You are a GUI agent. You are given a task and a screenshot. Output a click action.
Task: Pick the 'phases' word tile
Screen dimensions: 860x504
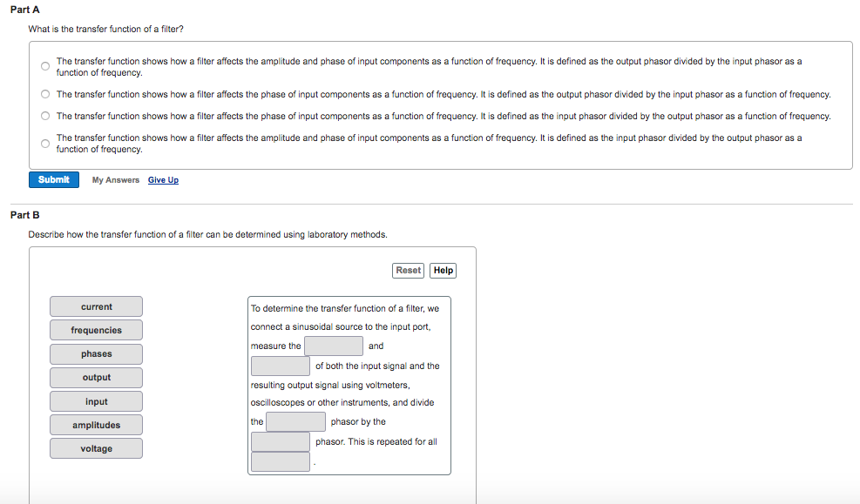click(96, 354)
